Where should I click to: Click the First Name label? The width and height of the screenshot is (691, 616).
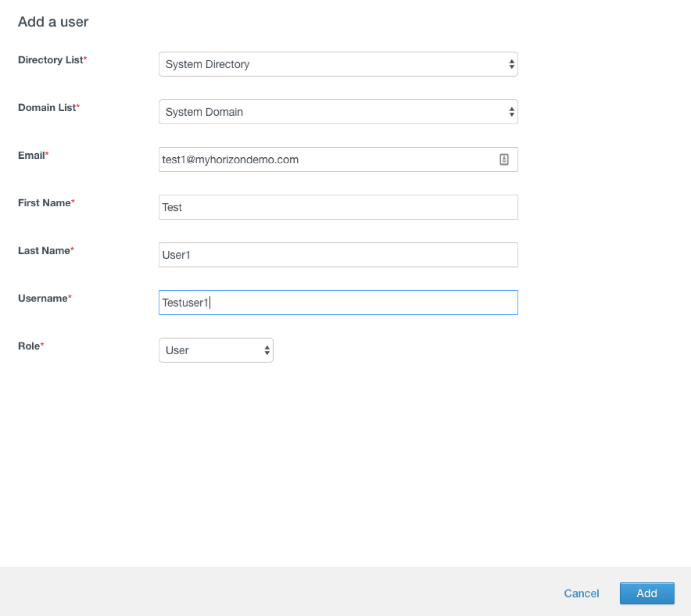[x=44, y=203]
